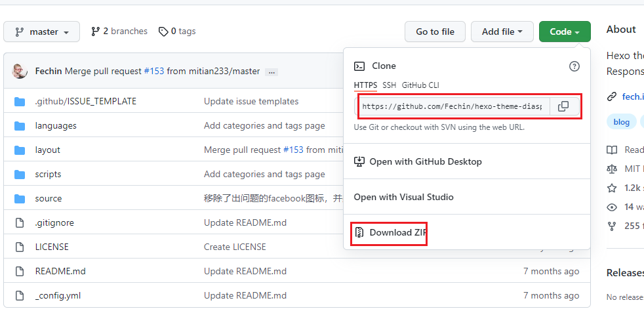
Task: Select the HTTPS clone tab
Action: coord(365,85)
